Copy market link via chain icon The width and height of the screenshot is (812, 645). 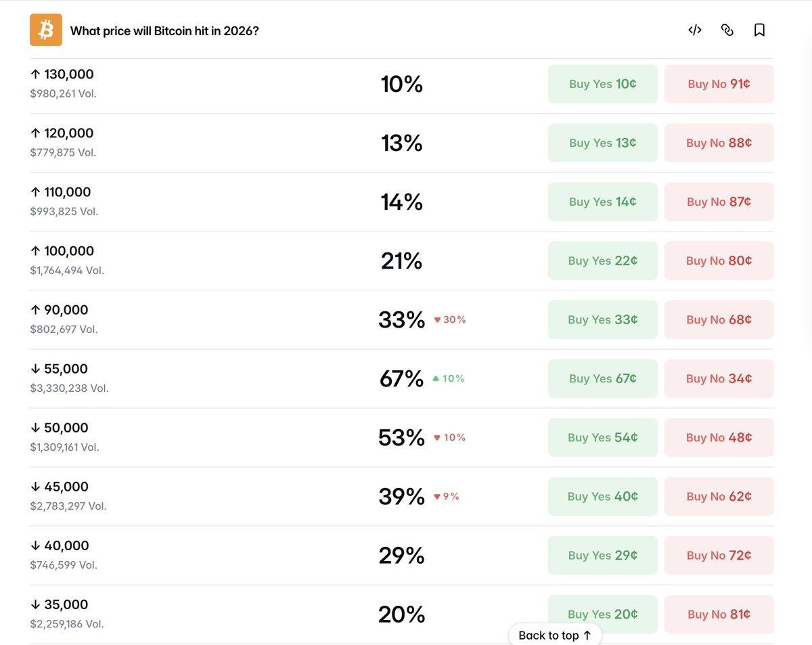coord(727,30)
